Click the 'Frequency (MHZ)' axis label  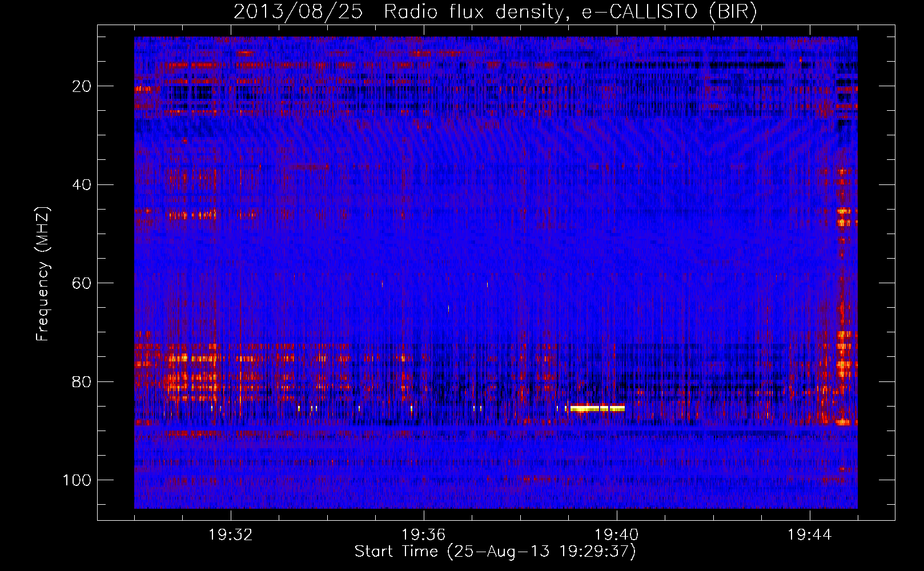(x=43, y=274)
